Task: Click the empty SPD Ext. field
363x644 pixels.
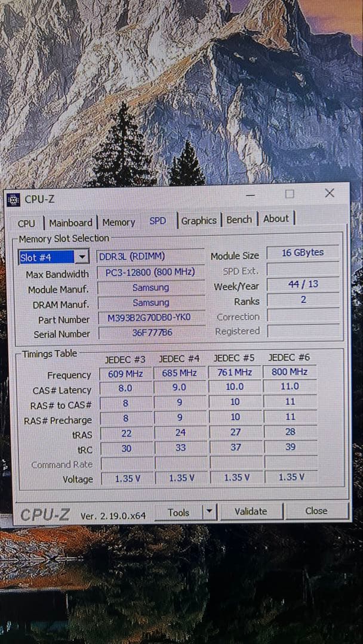Action: (303, 270)
